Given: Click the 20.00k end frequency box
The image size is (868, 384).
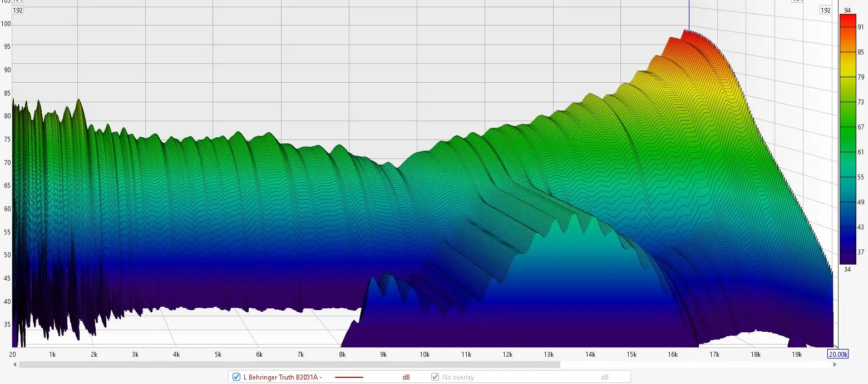Looking at the screenshot, I should [838, 354].
